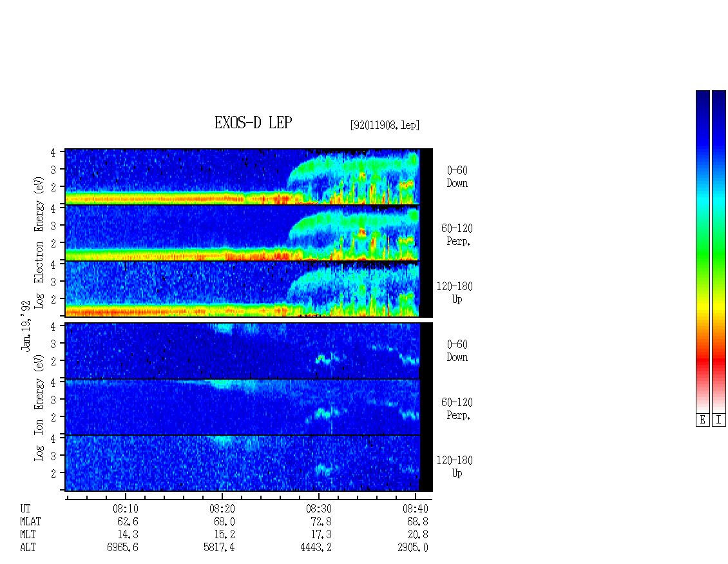This screenshot has height=564, width=728.
Task: Click the 08:40 time tick label
Action: pyautogui.click(x=416, y=509)
